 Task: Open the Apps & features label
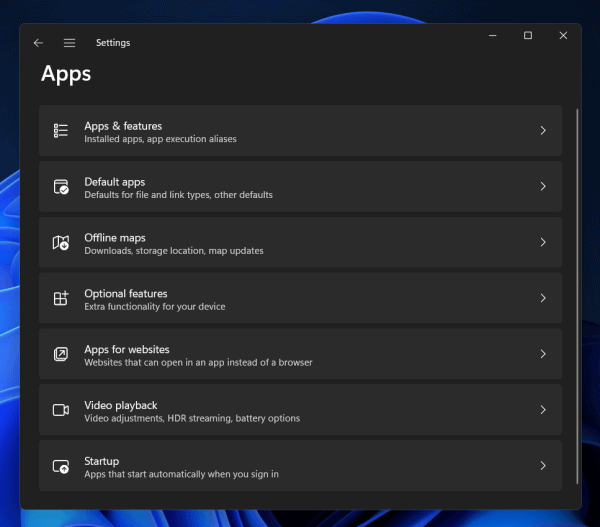click(123, 126)
